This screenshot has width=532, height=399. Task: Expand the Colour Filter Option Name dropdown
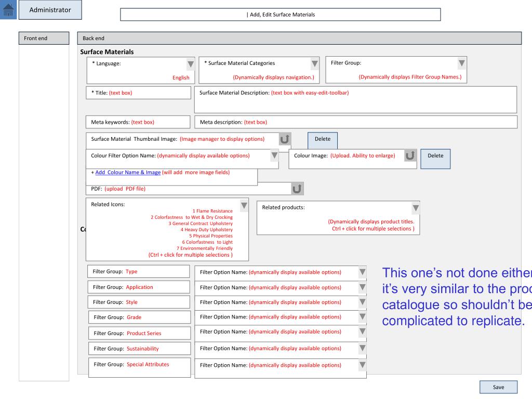click(x=274, y=155)
